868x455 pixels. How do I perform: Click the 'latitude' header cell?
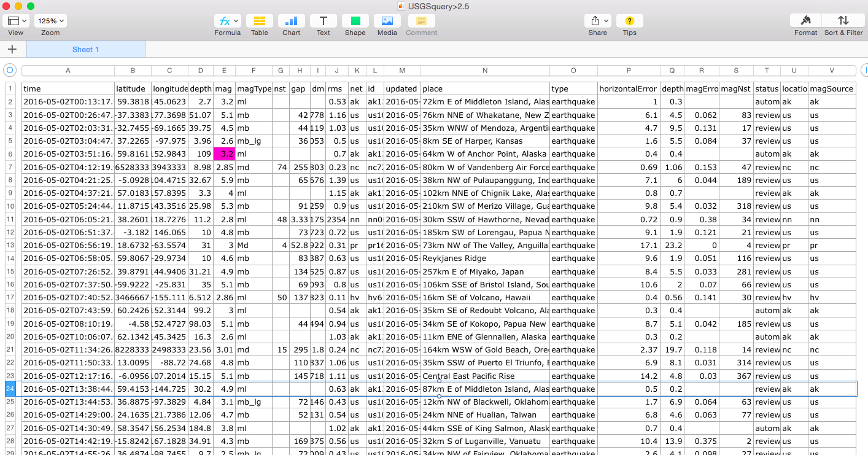[x=133, y=88]
